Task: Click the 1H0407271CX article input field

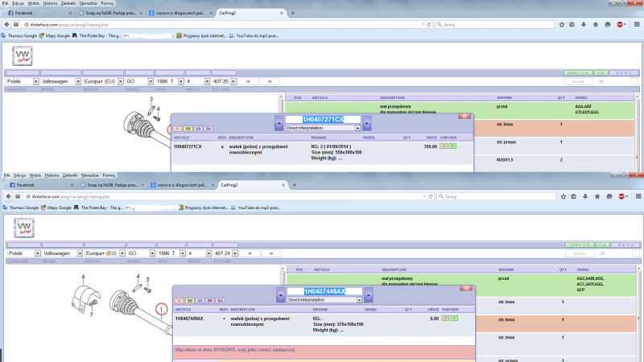Action: (323, 119)
